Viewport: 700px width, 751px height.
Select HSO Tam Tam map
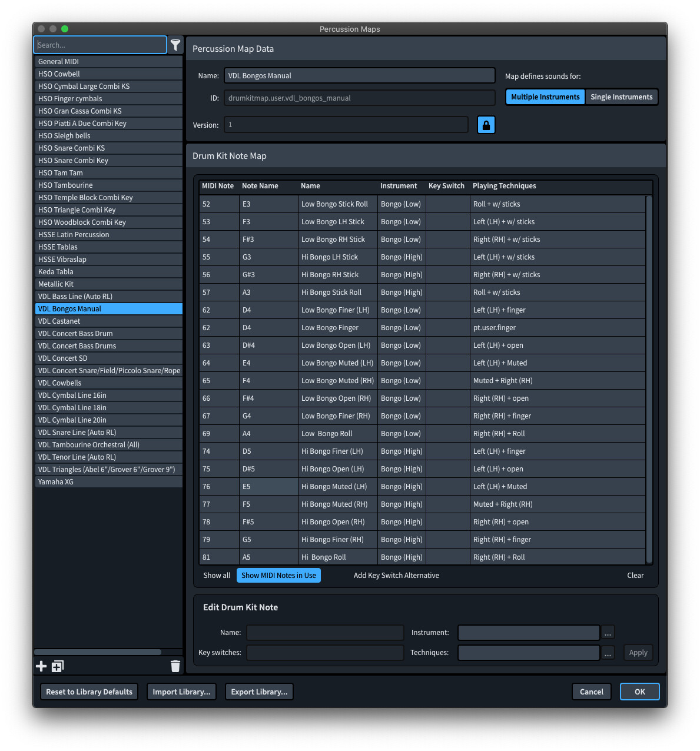[x=108, y=172]
